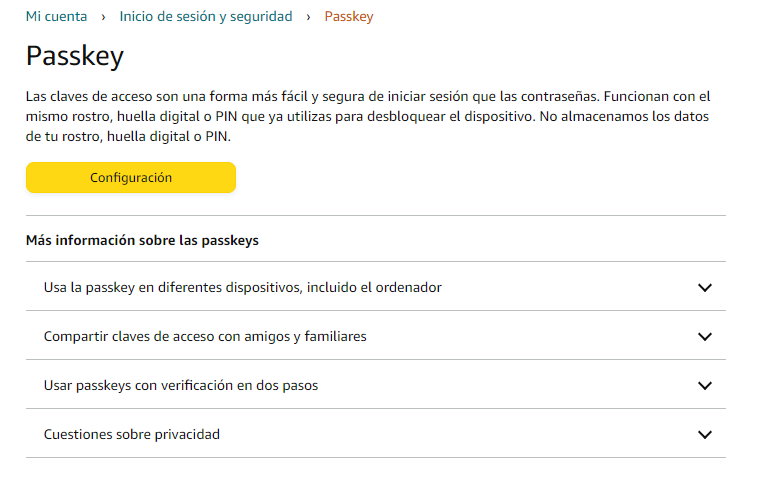Click the breadcrumb arrow after Mi cuenta
The height and width of the screenshot is (480, 758).
[103, 17]
